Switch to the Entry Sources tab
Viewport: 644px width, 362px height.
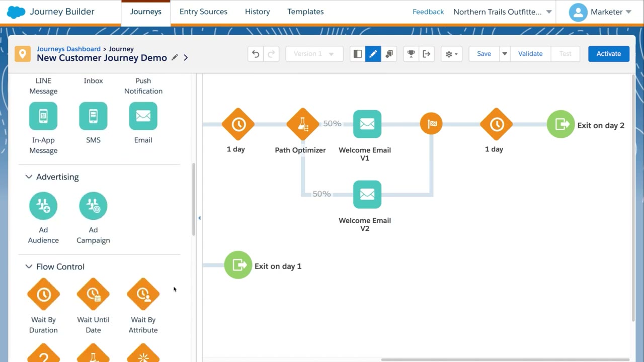coord(203,12)
